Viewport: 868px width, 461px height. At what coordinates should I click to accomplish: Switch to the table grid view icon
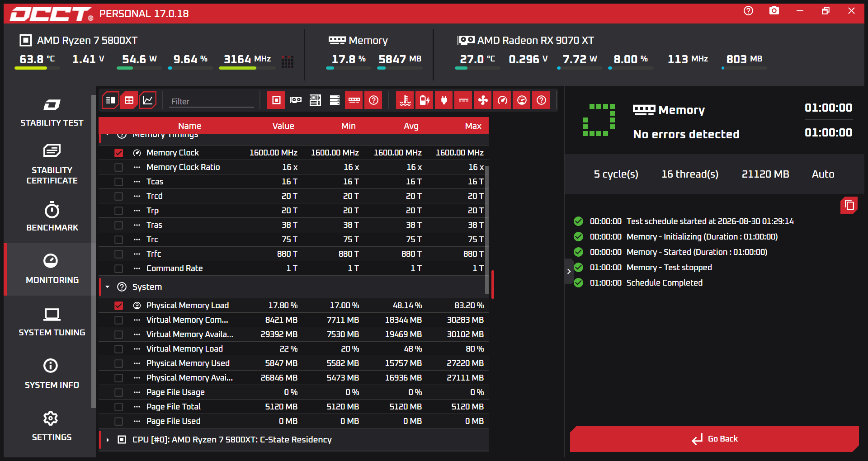[x=129, y=100]
